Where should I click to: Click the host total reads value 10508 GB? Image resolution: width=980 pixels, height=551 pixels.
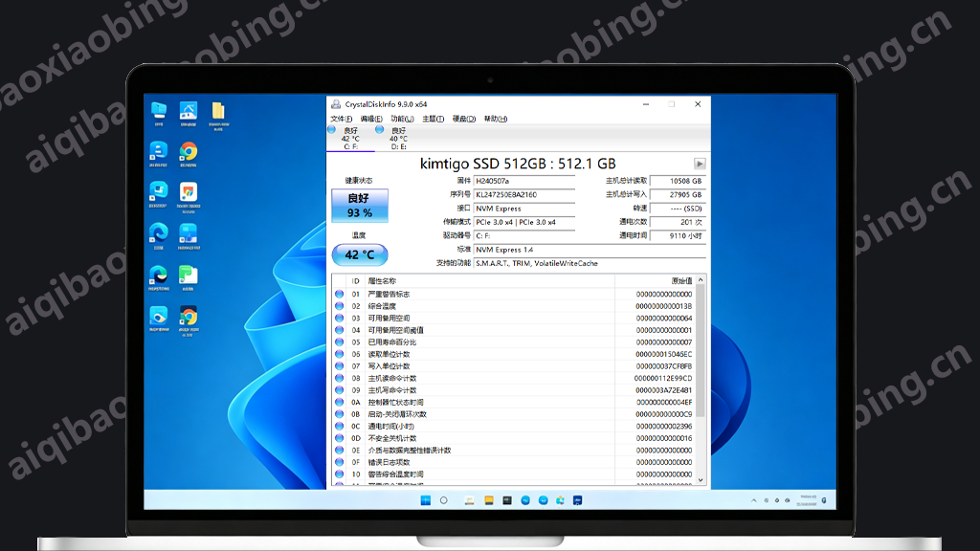click(x=678, y=181)
